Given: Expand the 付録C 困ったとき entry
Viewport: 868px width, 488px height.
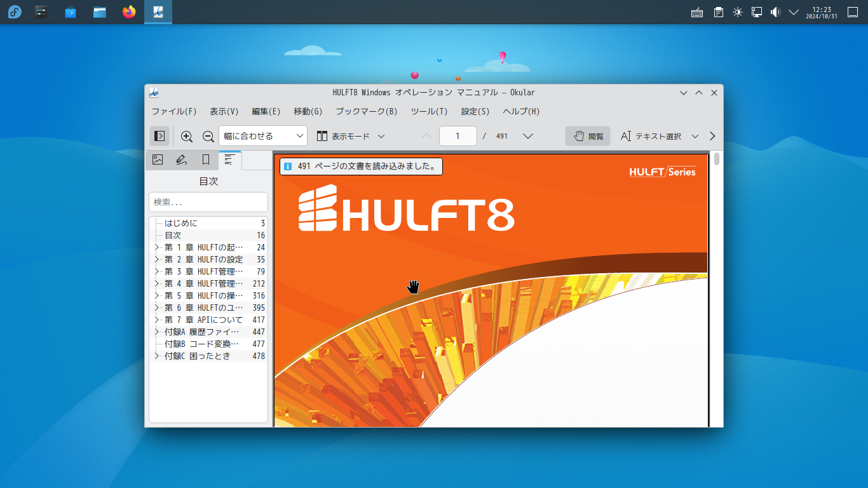Looking at the screenshot, I should pyautogui.click(x=157, y=356).
